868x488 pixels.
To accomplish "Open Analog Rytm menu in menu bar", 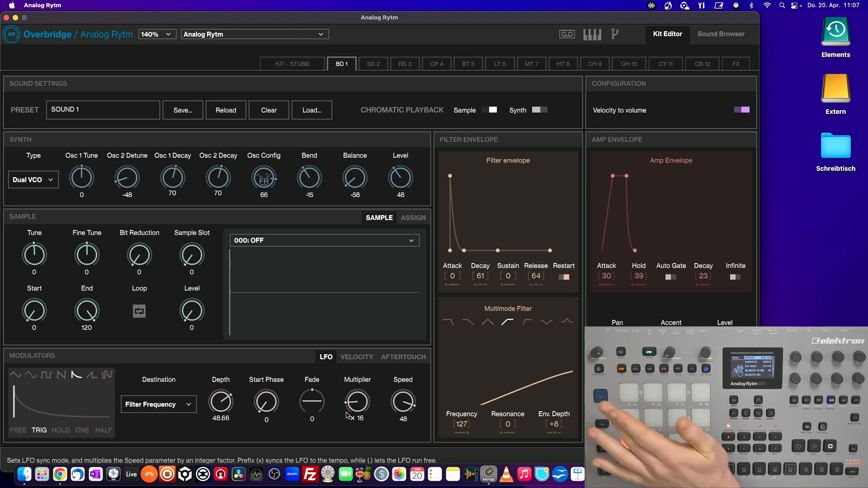I will 42,5.
